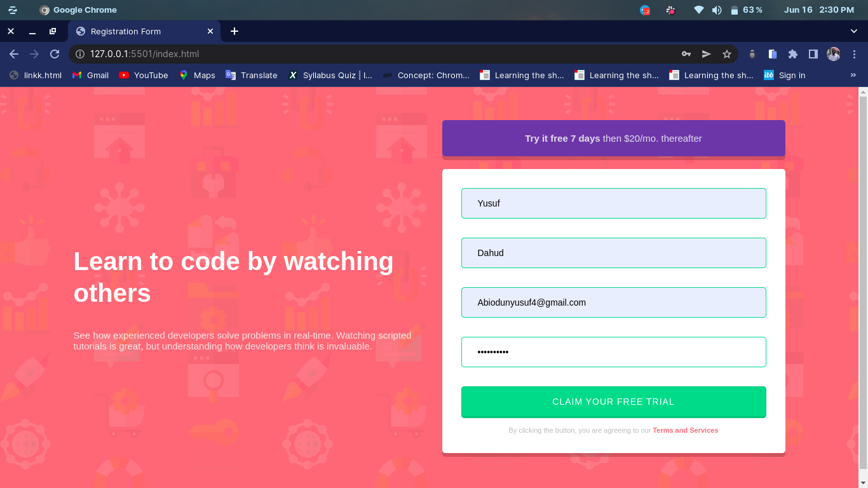868x488 pixels.
Task: Navigate back with the back arrow
Action: point(14,54)
